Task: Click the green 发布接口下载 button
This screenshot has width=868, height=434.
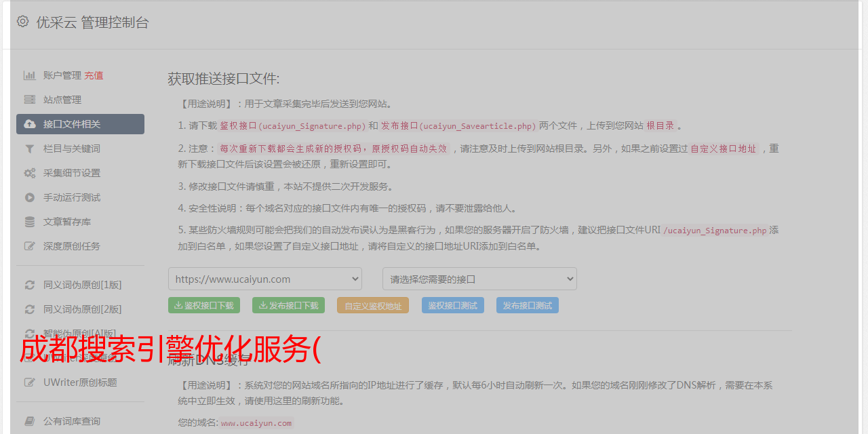Action: pos(288,305)
